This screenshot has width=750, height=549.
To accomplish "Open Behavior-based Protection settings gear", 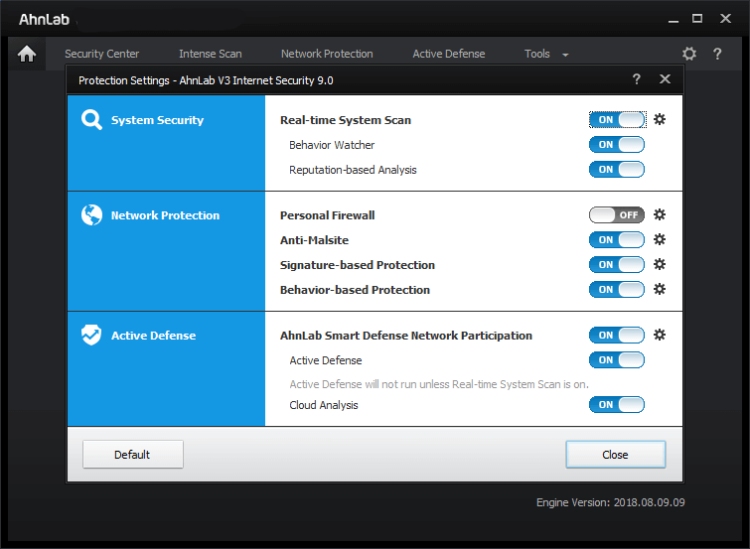I will click(x=660, y=289).
